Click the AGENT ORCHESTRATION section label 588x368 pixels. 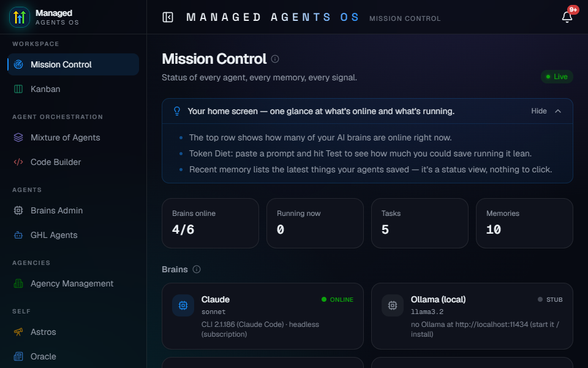pos(58,117)
